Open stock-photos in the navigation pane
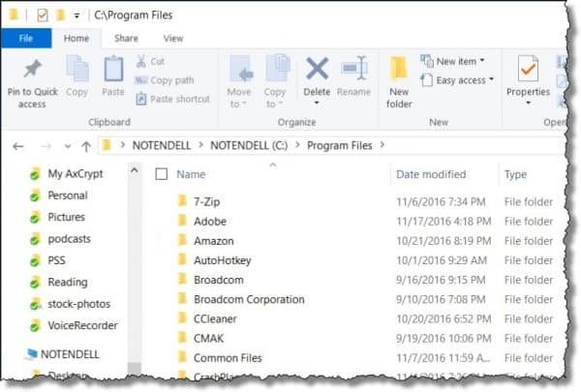Image resolution: width=581 pixels, height=392 pixels. 79,304
